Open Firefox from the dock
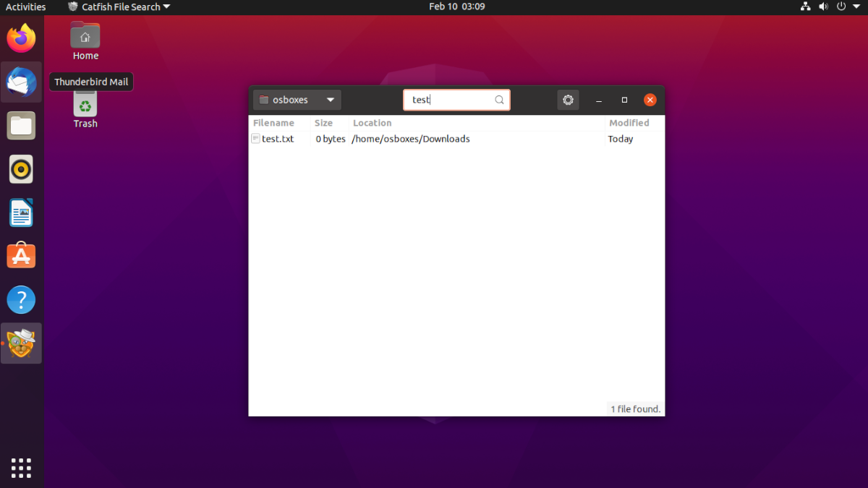This screenshot has height=488, width=868. pyautogui.click(x=21, y=38)
